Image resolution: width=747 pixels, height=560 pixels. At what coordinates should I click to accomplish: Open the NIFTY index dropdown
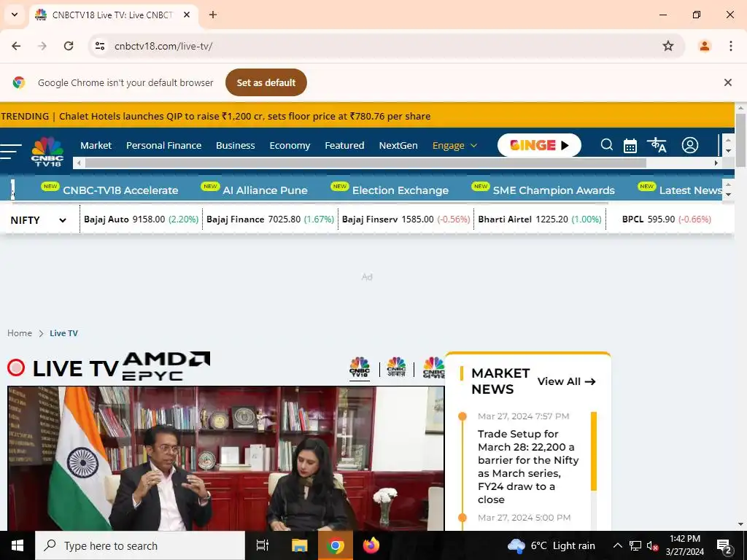(38, 220)
